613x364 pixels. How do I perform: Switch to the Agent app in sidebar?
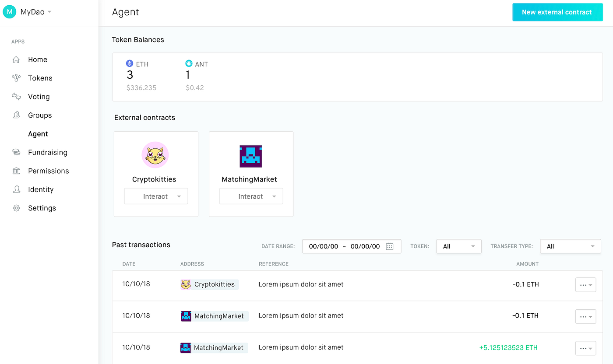coord(38,133)
